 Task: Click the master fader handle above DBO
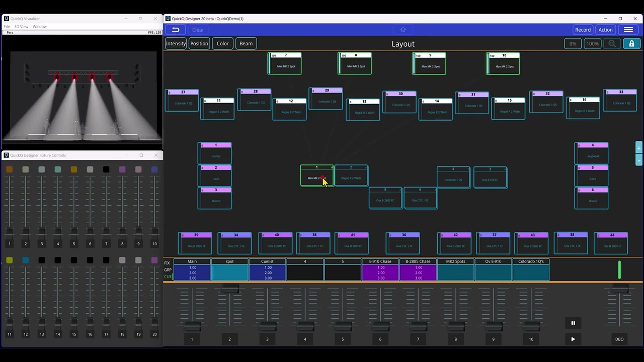tap(619, 290)
